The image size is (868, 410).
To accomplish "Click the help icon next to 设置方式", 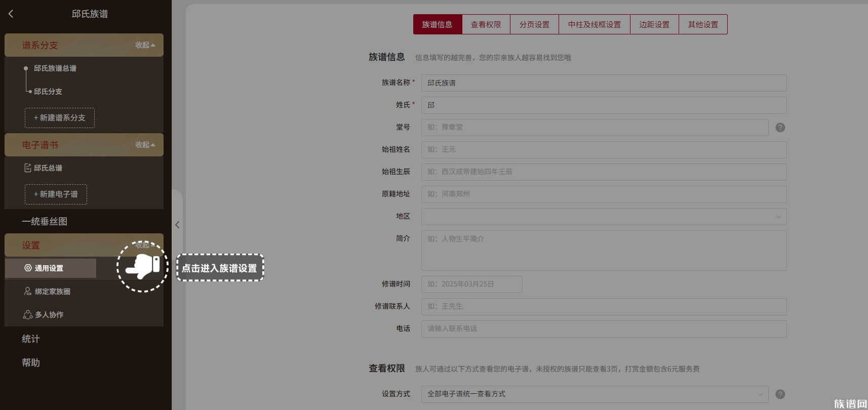I will [x=780, y=394].
